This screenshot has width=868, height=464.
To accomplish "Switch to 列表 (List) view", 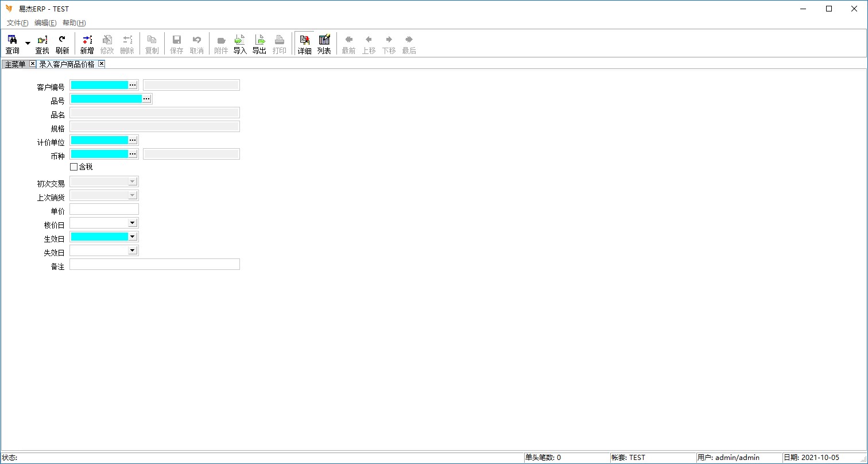I will (x=324, y=44).
